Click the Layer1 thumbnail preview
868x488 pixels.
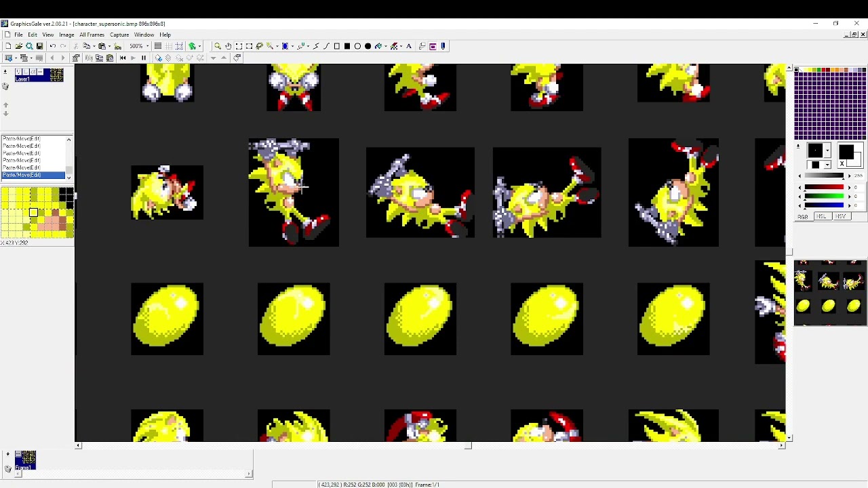tap(57, 75)
